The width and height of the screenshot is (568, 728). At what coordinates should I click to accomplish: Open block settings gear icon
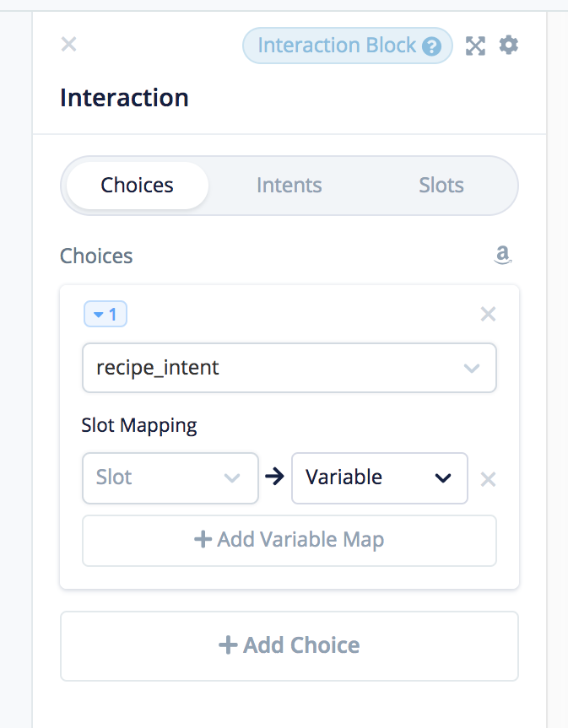coord(508,45)
